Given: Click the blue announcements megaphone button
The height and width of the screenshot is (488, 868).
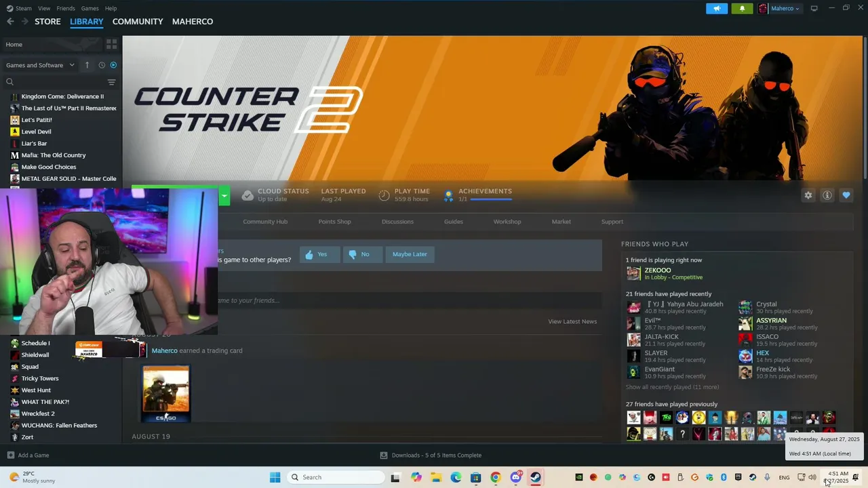Looking at the screenshot, I should (717, 8).
